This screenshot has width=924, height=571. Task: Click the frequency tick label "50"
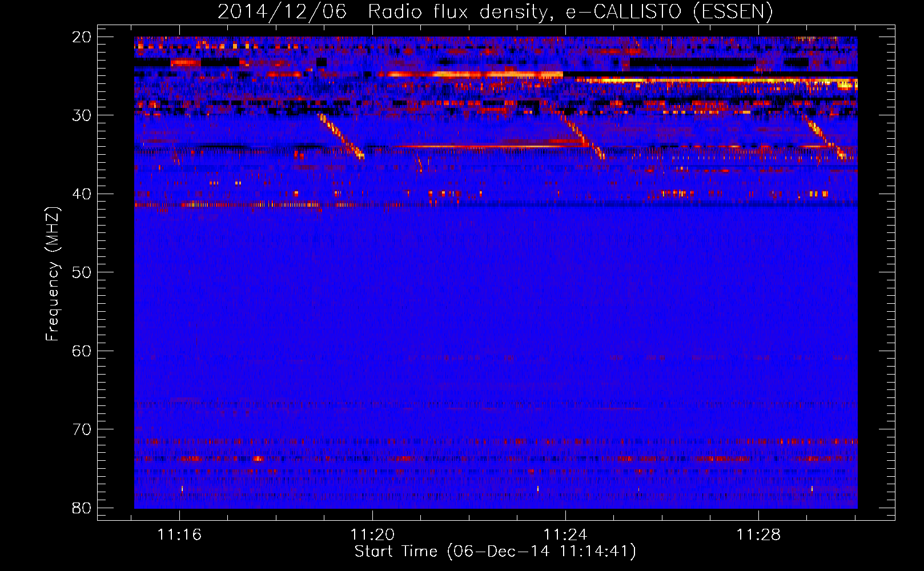pyautogui.click(x=82, y=272)
